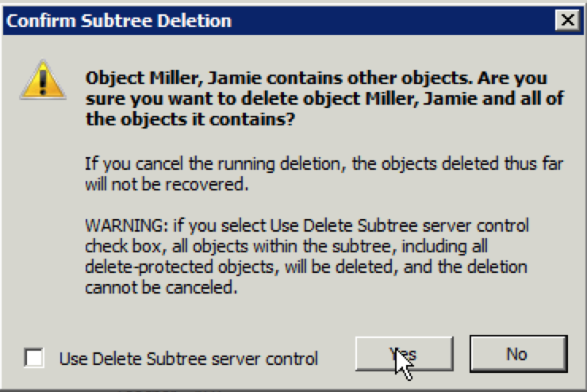Confirm deletion with the Yes button
This screenshot has width=587, height=392.
coord(404,354)
